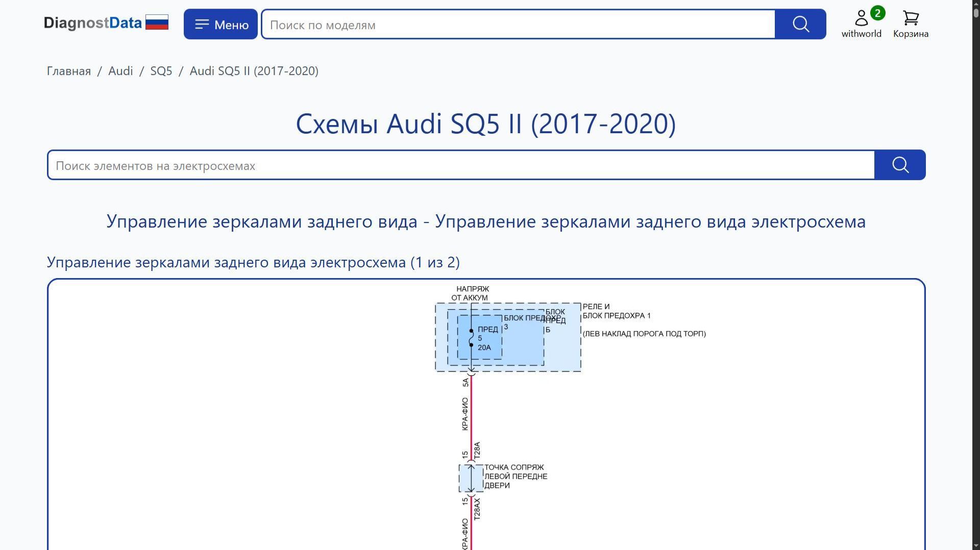Open the Audi SQ5 II (2017-2020) breadcrumb

coord(254,71)
